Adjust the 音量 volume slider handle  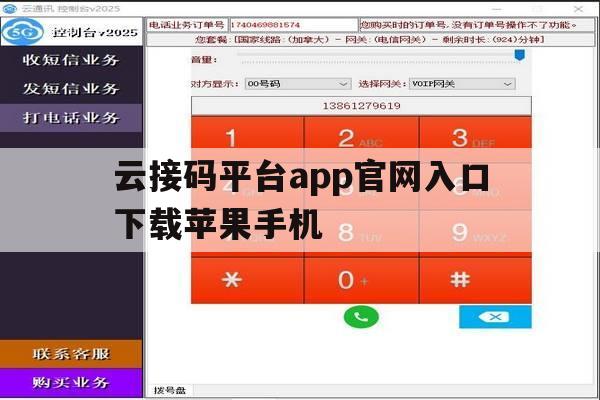pos(519,55)
